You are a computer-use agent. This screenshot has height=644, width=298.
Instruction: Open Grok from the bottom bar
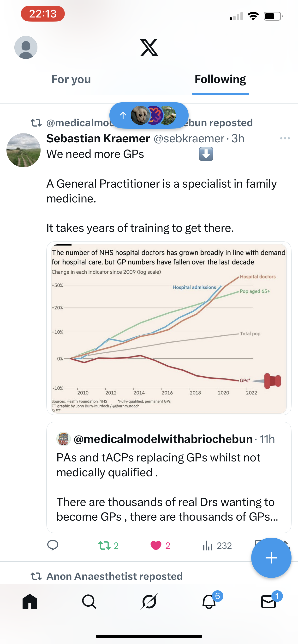coord(149,602)
